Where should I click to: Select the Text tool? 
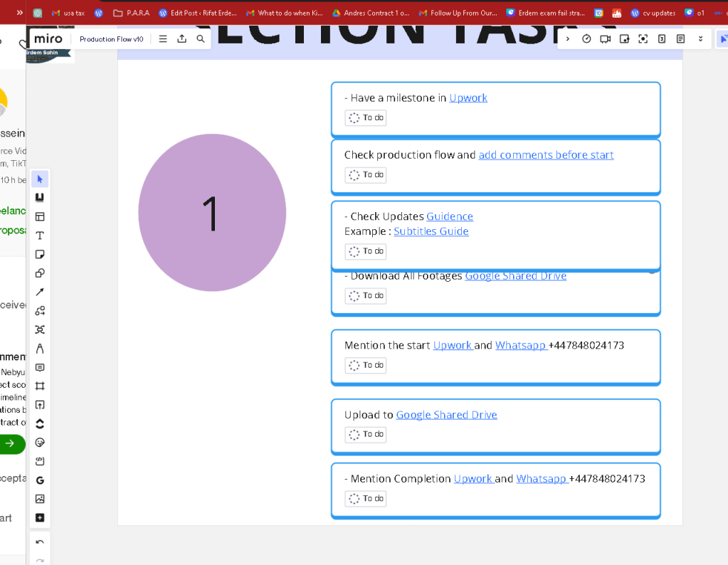(x=40, y=236)
